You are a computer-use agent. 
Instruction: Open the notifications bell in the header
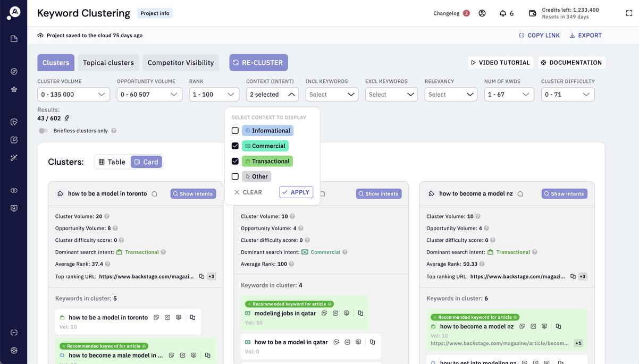(502, 13)
